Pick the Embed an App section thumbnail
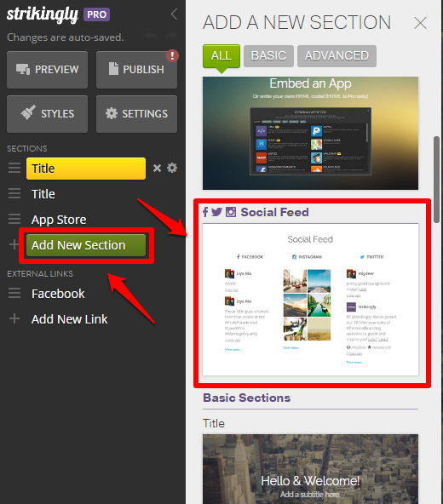443x504 pixels. coord(310,133)
